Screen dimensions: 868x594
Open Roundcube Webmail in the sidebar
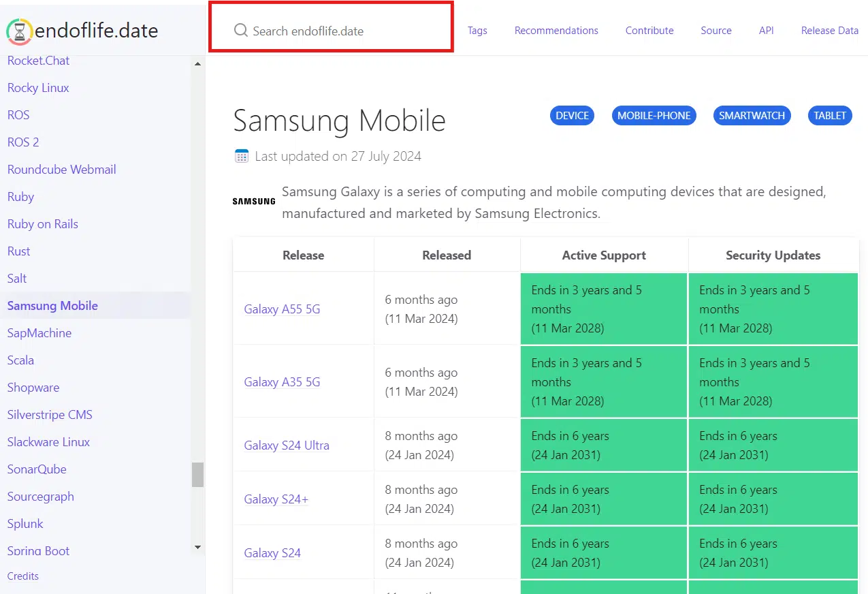point(62,170)
